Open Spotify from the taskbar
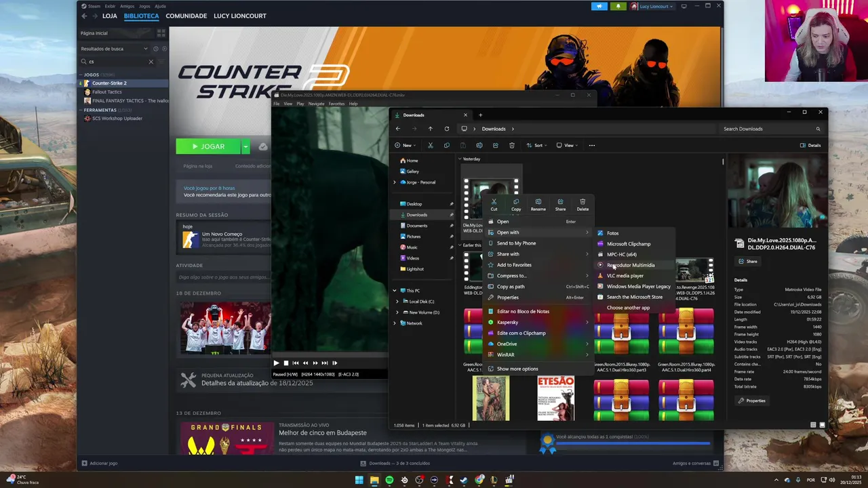 point(389,480)
